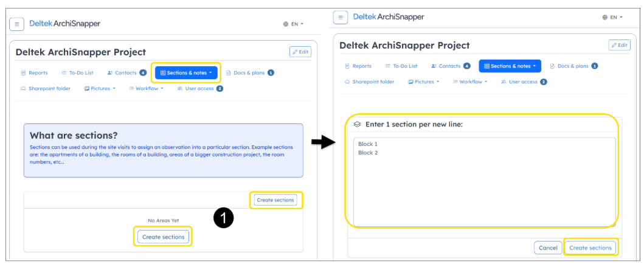The width and height of the screenshot is (644, 267).
Task: Click Cancel button in section entry form
Action: coord(548,248)
